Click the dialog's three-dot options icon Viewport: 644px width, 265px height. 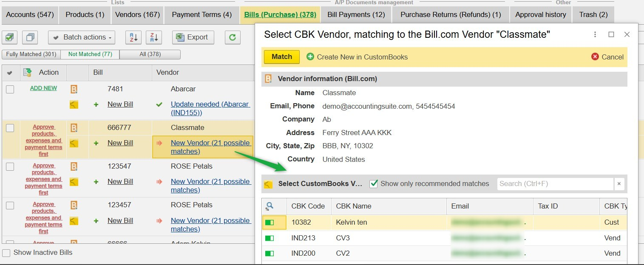[x=595, y=34]
